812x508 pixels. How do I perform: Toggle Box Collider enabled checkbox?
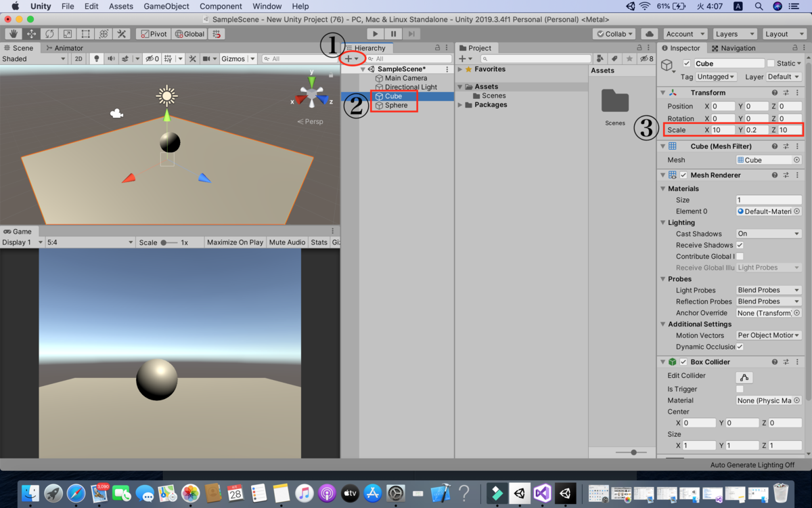click(x=683, y=362)
